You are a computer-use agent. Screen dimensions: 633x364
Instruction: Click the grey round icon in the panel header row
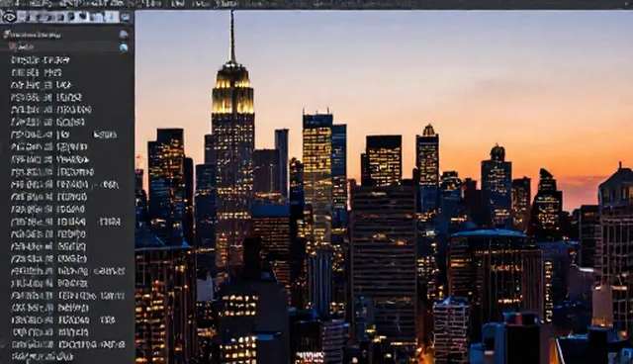124,35
